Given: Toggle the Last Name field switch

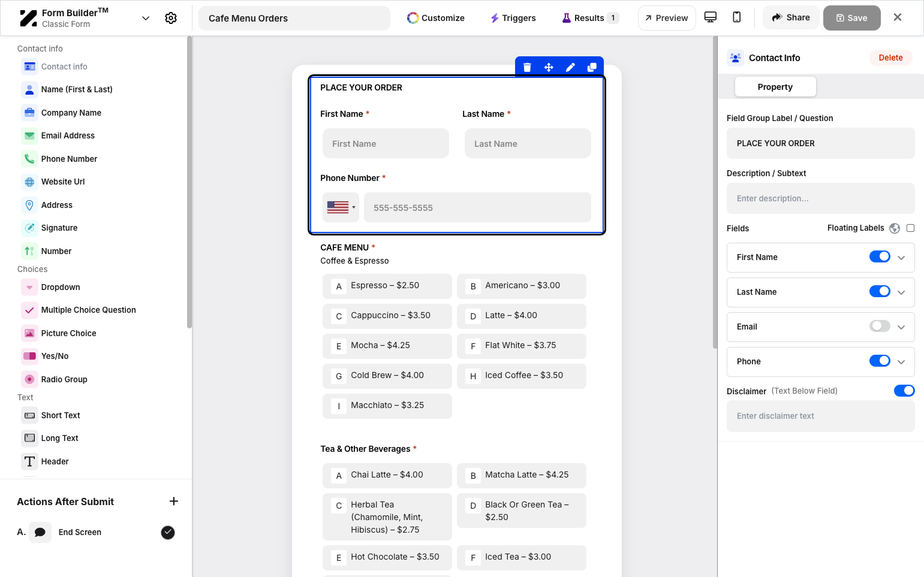Looking at the screenshot, I should tap(880, 291).
